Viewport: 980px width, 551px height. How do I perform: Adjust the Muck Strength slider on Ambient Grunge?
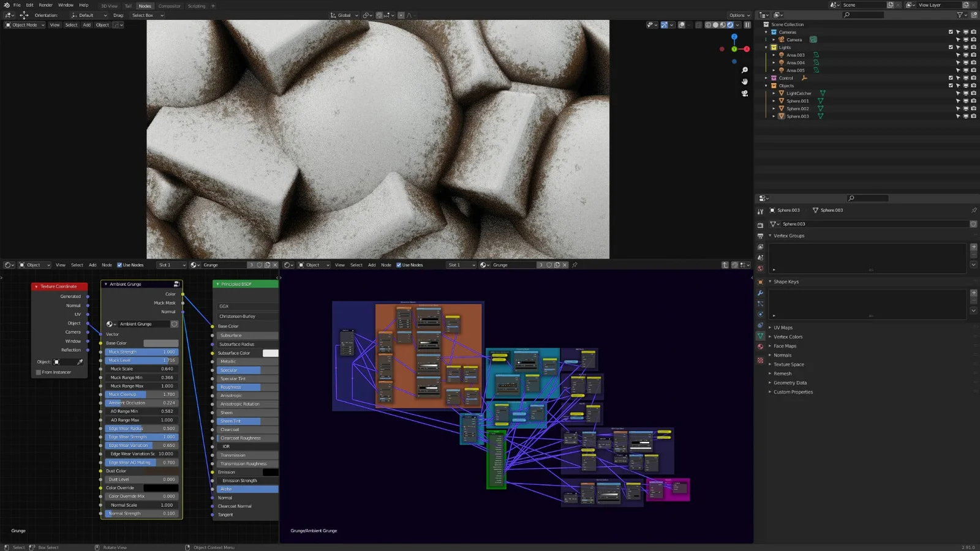click(141, 352)
